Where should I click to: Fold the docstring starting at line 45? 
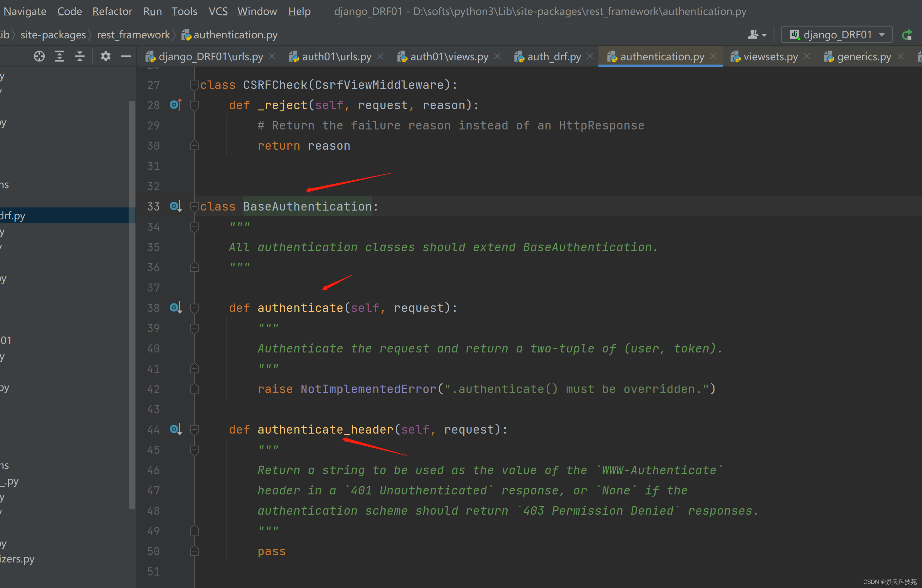194,450
